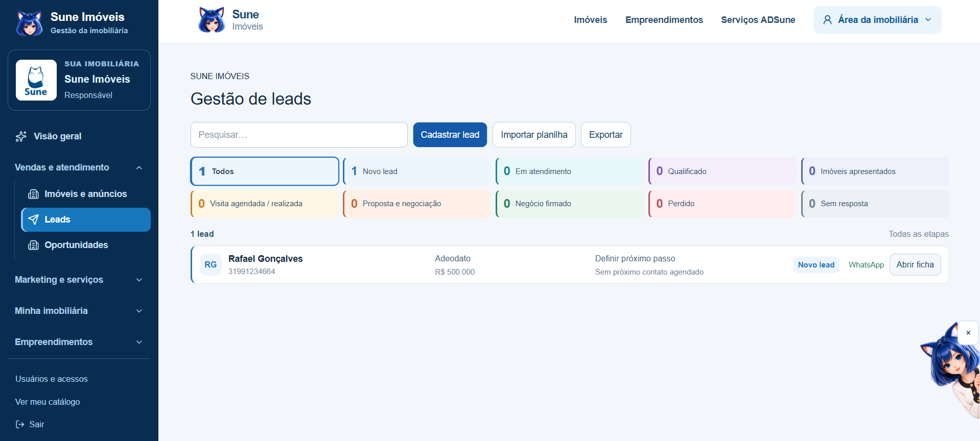Screen dimensions: 980x441
Task: Click the Cadastrar lead button
Action: [x=450, y=135]
